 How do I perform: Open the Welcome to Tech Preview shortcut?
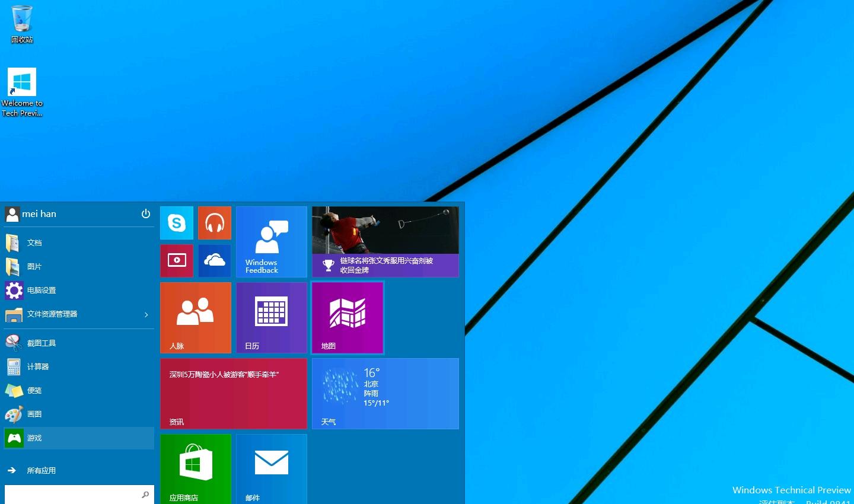pos(22,92)
